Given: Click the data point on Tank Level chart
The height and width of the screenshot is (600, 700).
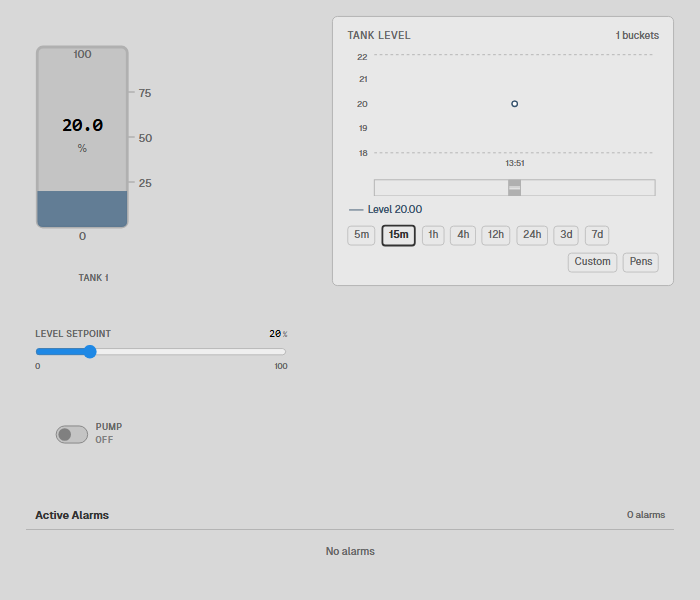Looking at the screenshot, I should tap(514, 104).
